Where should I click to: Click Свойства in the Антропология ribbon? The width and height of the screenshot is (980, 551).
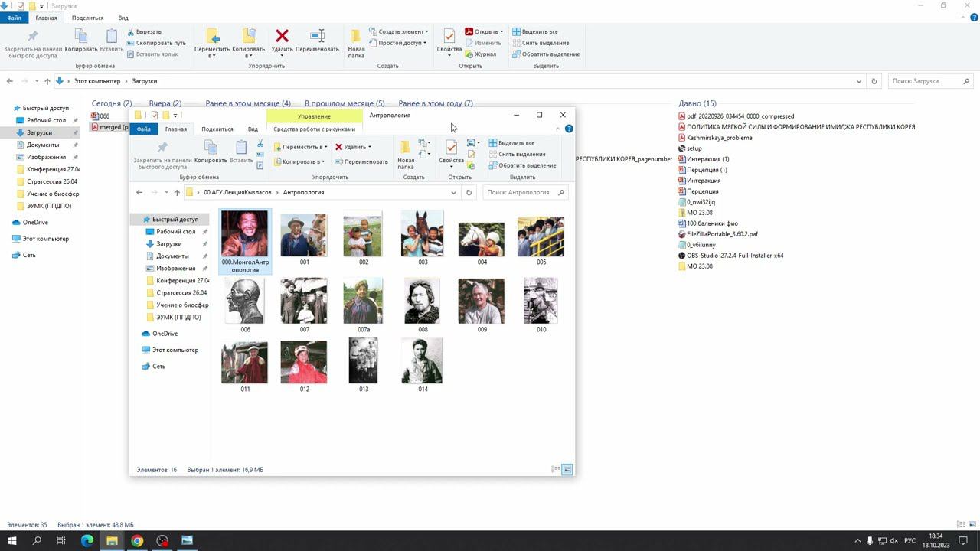[451, 152]
